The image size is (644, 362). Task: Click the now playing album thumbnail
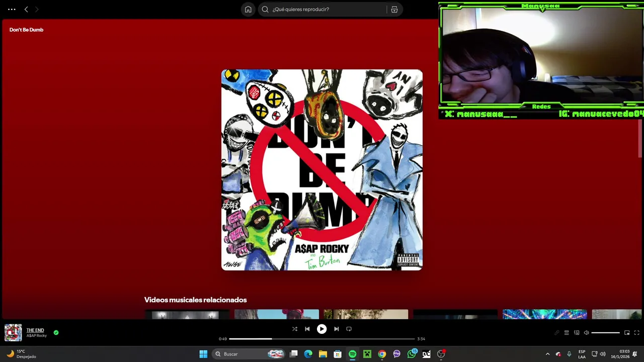(13, 332)
